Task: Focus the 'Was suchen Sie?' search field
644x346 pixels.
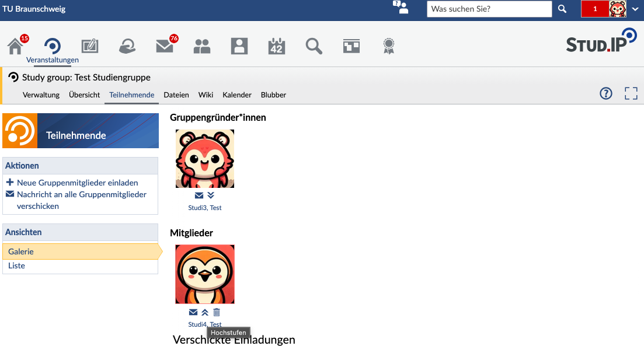Action: tap(489, 9)
